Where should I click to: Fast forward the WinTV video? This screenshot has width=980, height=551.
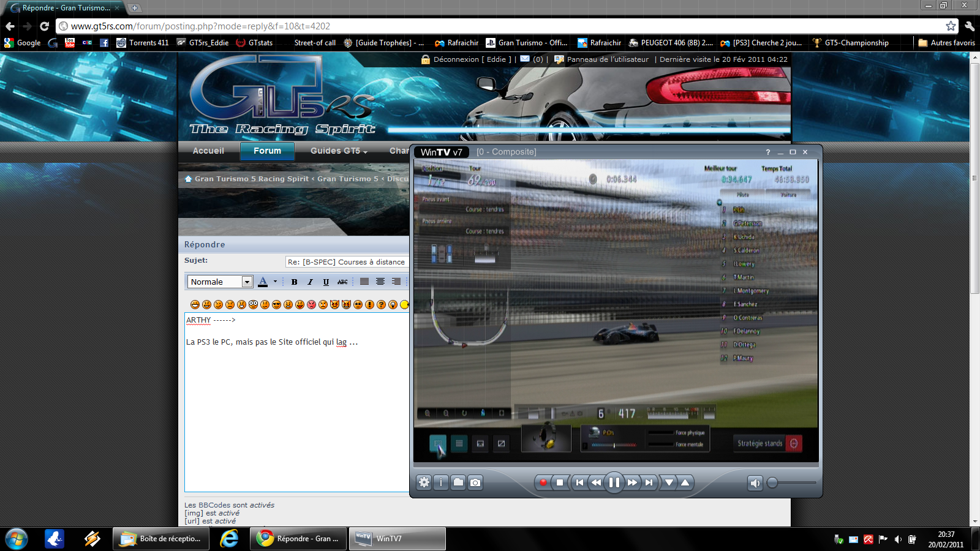click(x=632, y=482)
